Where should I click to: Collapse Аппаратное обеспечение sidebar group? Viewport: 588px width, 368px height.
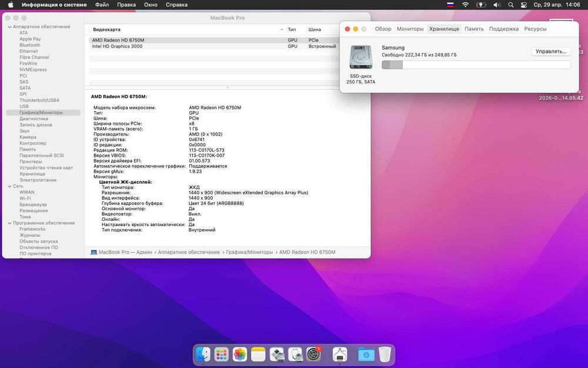9,26
